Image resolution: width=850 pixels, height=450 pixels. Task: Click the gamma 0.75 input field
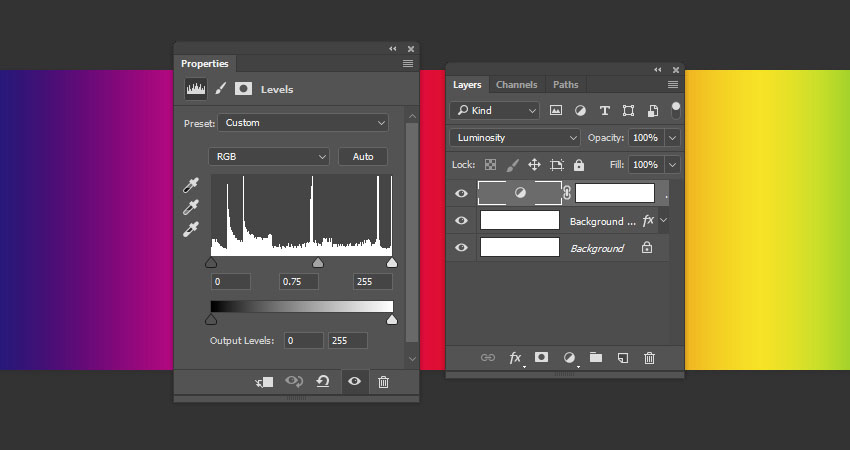point(298,282)
